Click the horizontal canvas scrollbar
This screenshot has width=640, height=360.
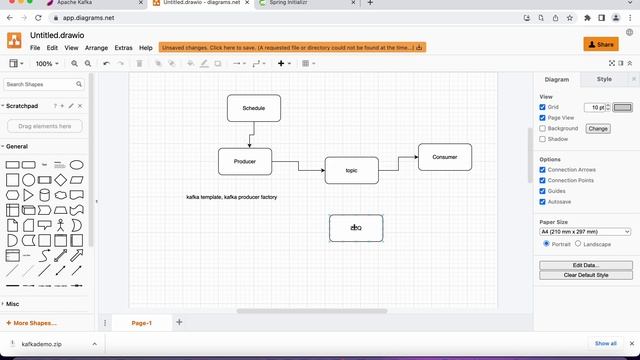[312, 311]
